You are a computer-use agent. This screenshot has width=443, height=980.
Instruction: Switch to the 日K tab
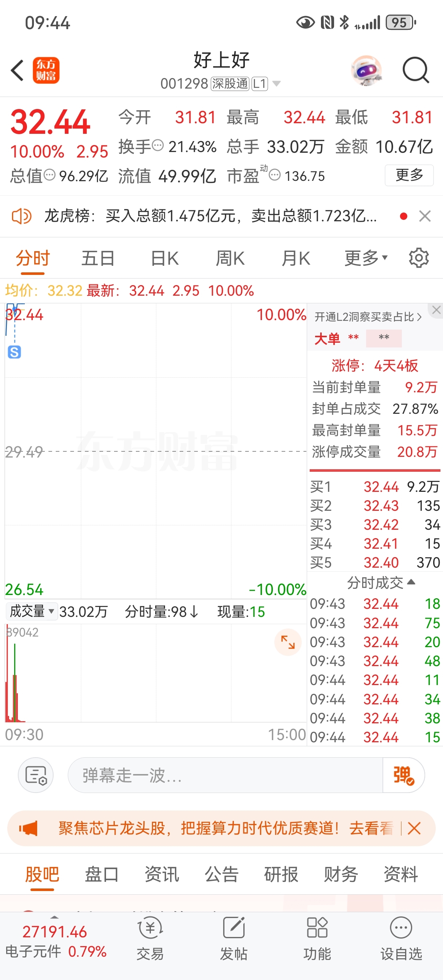[x=165, y=259]
